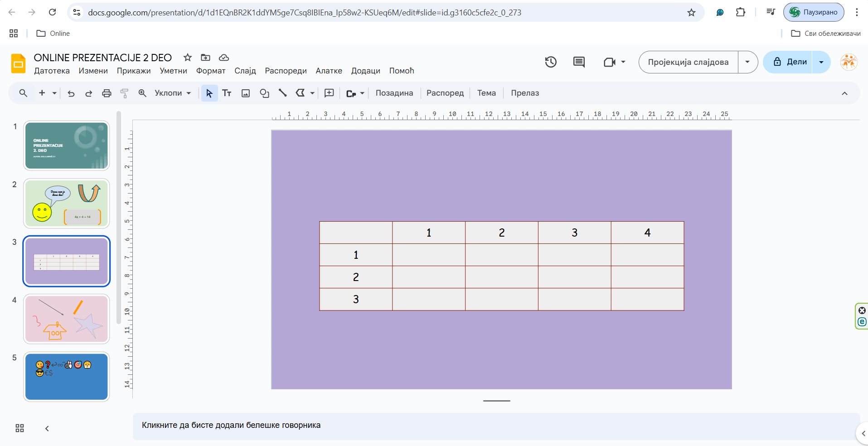Collapse the filmstrip panel arrow

point(47,428)
